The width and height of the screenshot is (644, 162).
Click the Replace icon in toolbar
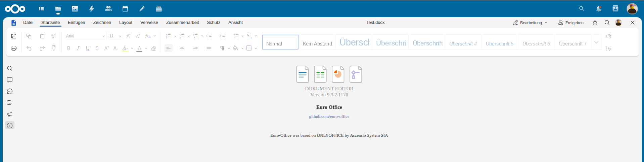[x=609, y=36]
